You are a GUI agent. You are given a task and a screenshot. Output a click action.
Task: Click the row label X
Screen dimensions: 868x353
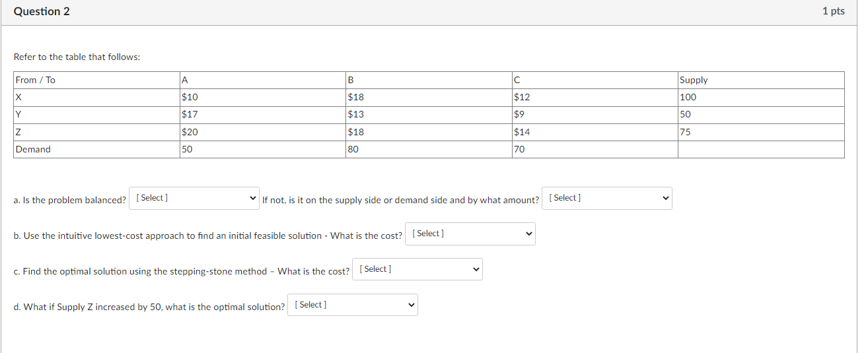(x=96, y=98)
